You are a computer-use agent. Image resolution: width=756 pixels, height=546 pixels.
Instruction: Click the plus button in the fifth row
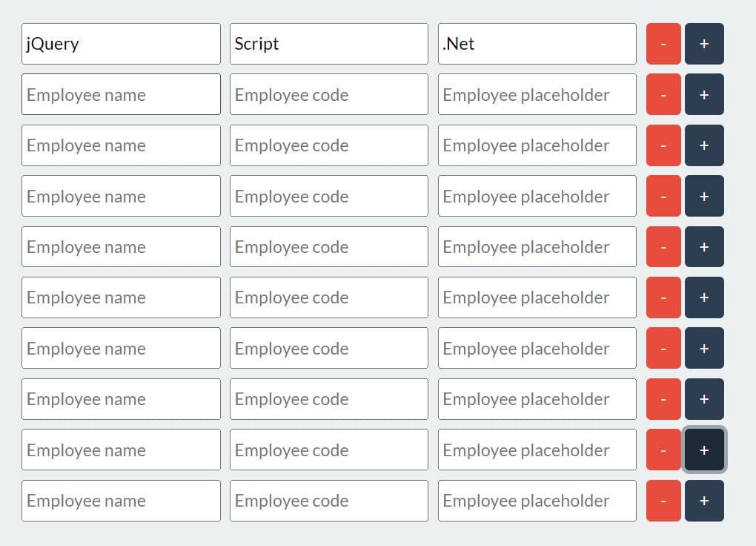pos(704,247)
